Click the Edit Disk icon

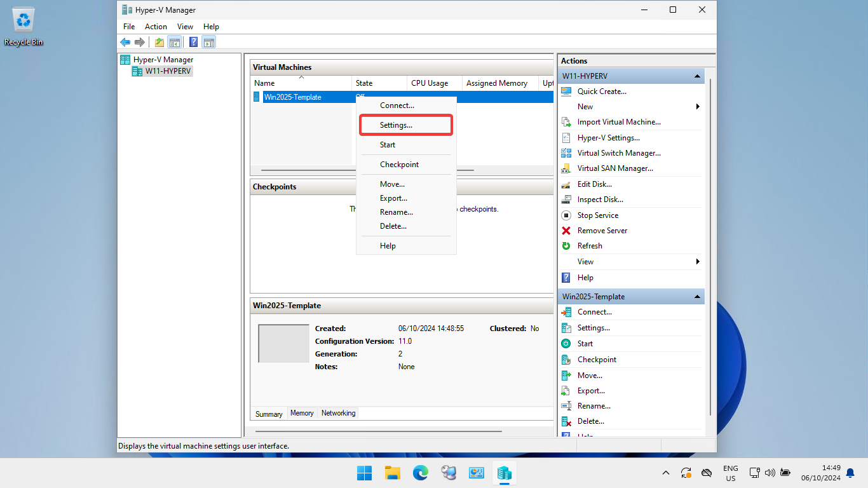point(566,184)
